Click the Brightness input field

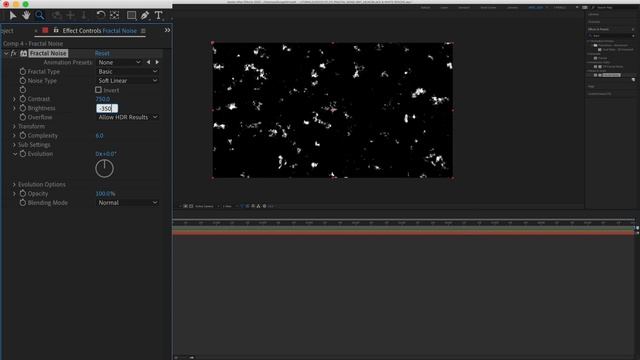click(x=107, y=108)
